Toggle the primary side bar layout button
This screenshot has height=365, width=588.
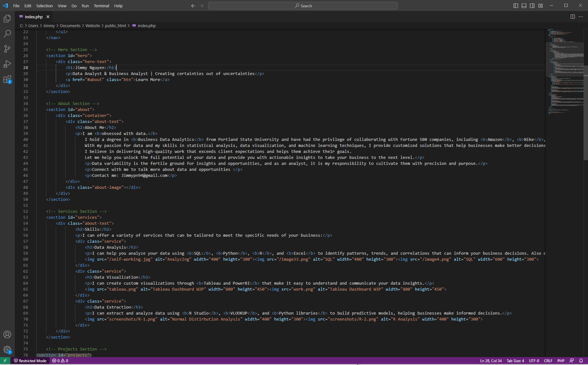click(x=516, y=6)
